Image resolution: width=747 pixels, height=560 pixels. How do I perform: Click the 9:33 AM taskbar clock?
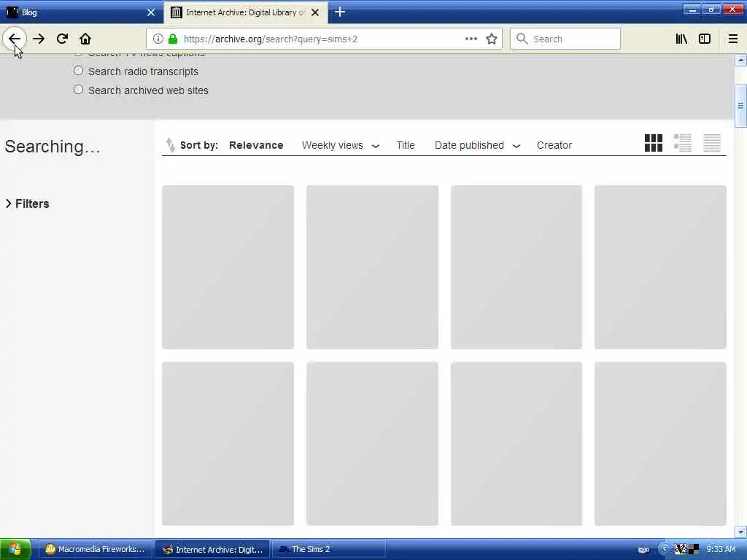pyautogui.click(x=721, y=549)
